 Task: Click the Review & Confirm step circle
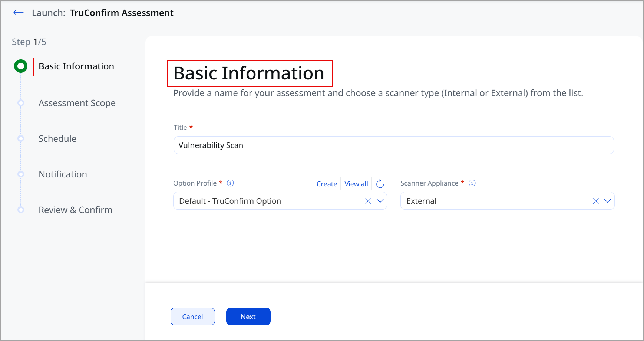(21, 210)
